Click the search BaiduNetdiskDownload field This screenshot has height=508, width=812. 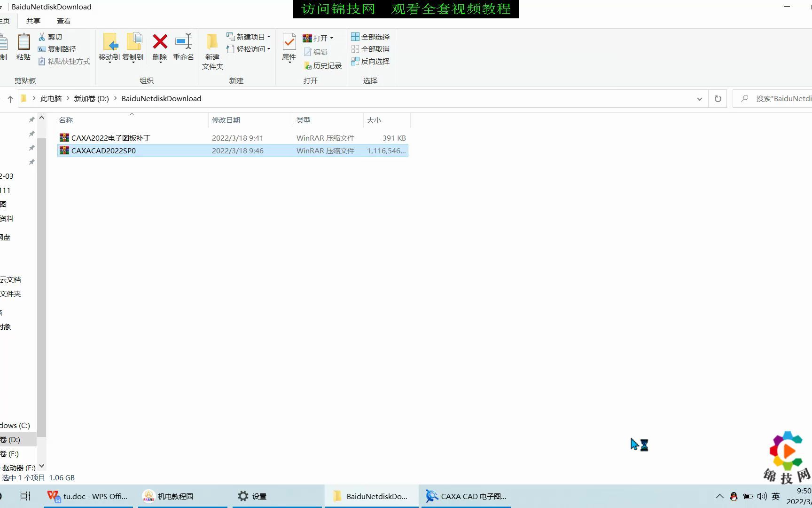click(x=773, y=99)
